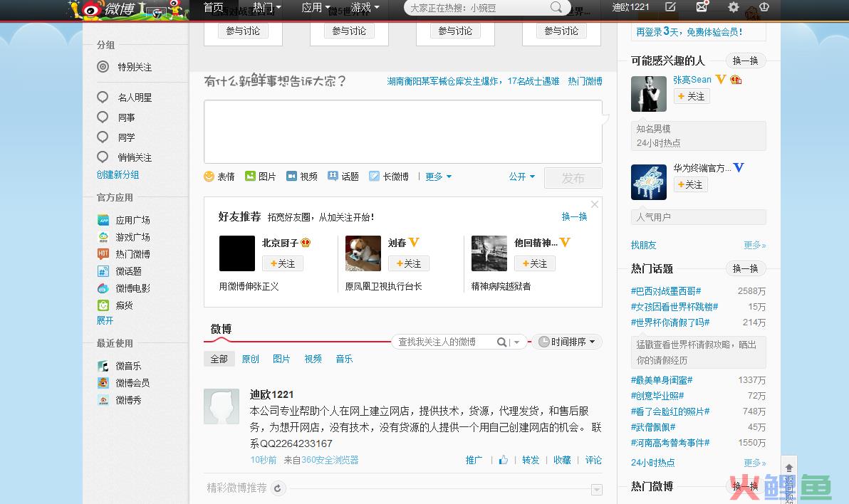Click the 创建新分组 link
Image resolution: width=849 pixels, height=504 pixels.
[x=118, y=175]
